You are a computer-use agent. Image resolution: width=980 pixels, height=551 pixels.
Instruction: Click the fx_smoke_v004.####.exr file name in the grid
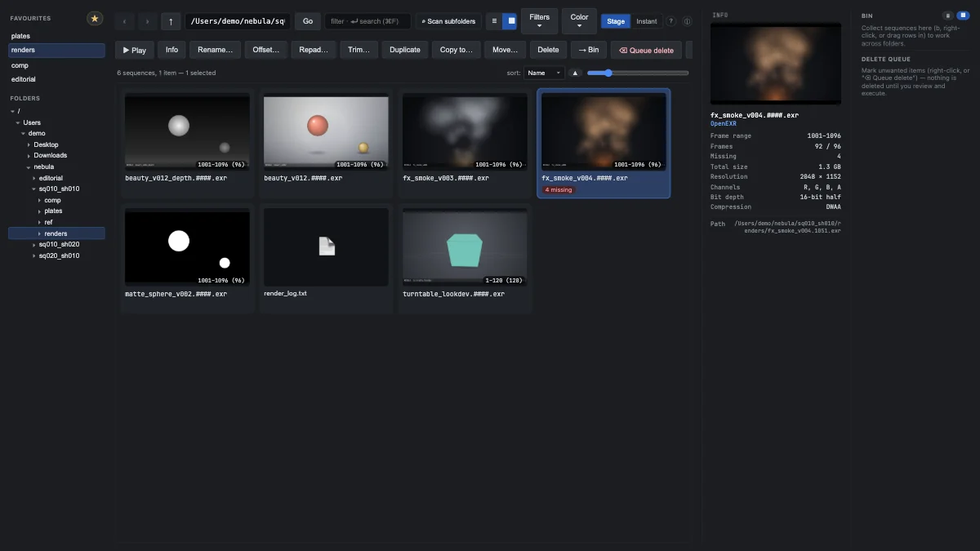click(x=585, y=178)
